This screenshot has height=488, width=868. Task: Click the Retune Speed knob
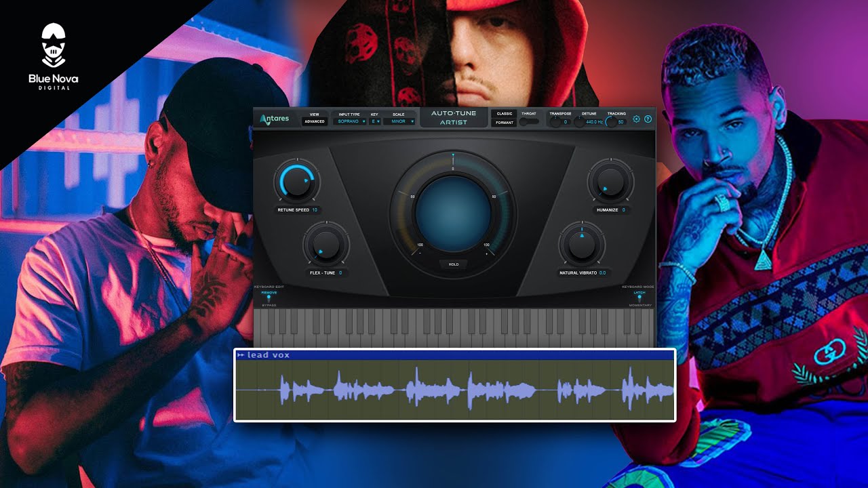[x=296, y=181]
